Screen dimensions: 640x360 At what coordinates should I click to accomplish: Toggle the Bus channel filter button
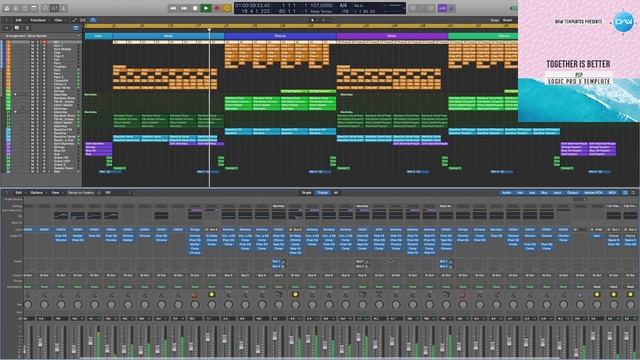tap(544, 193)
